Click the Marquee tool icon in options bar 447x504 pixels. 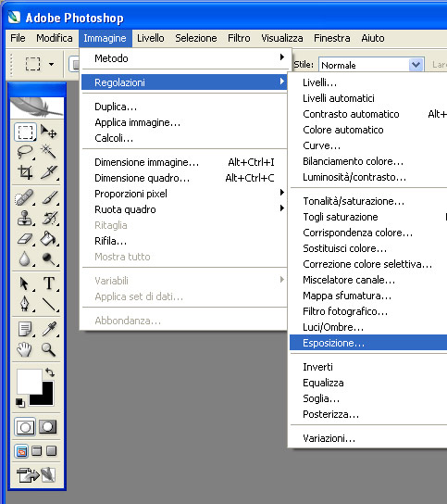click(32, 64)
